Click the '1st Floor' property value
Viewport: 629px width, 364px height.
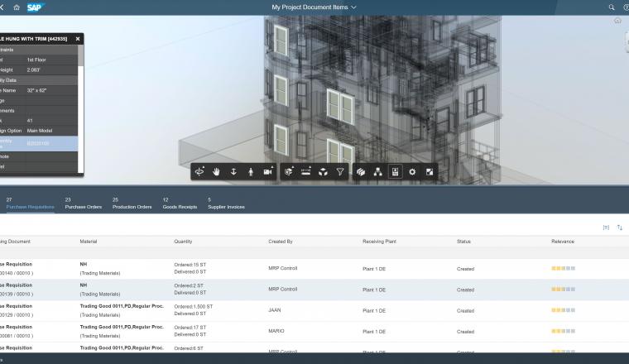coord(36,60)
